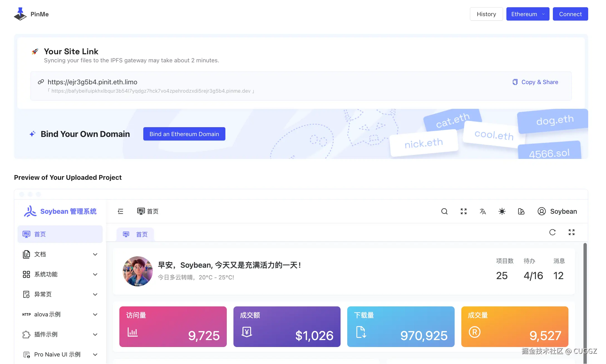Click the fullscreen icon beside search
Image resolution: width=606 pixels, height=364 pixels.
point(464,211)
